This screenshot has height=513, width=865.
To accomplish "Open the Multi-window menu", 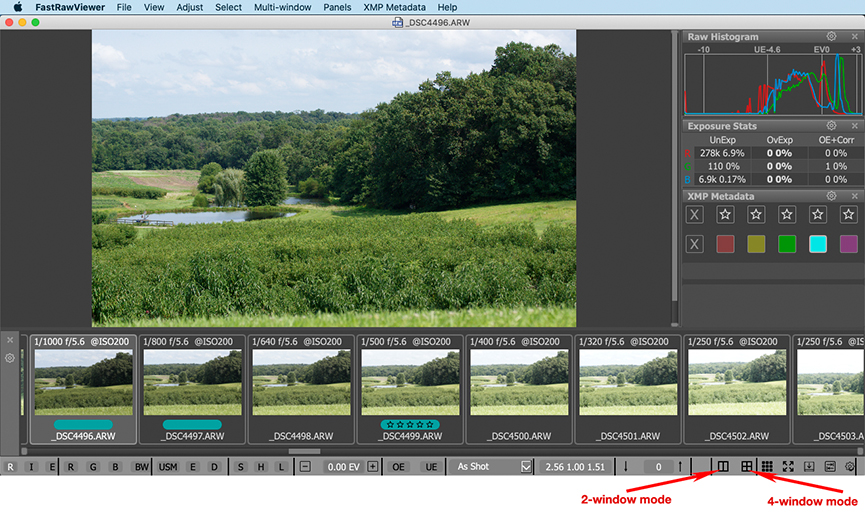I will coord(282,7).
